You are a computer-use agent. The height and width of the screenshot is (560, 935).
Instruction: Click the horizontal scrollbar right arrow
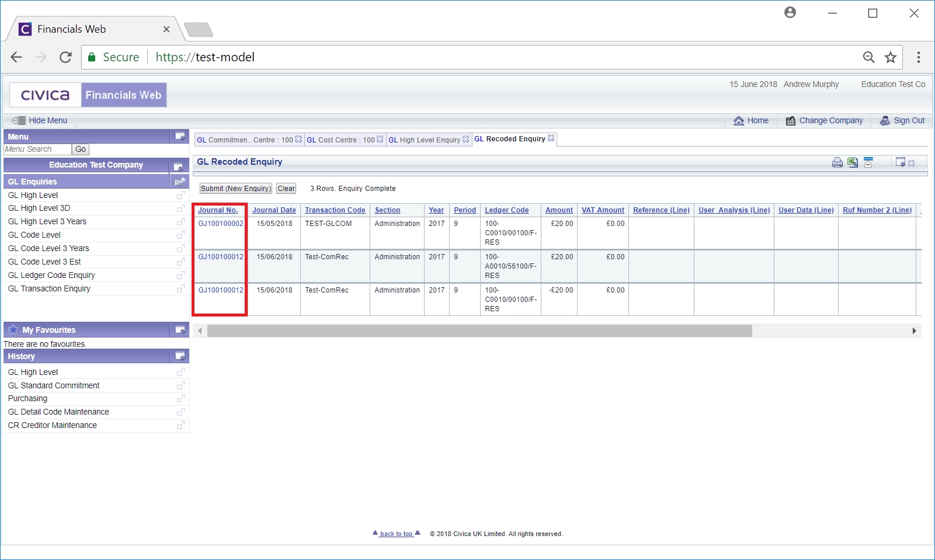(x=914, y=331)
